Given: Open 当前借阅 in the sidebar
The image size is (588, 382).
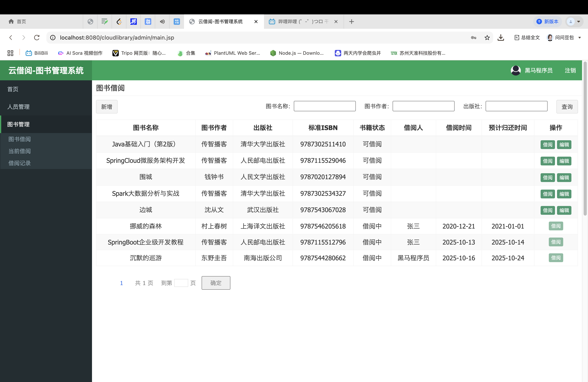Looking at the screenshot, I should pyautogui.click(x=20, y=151).
